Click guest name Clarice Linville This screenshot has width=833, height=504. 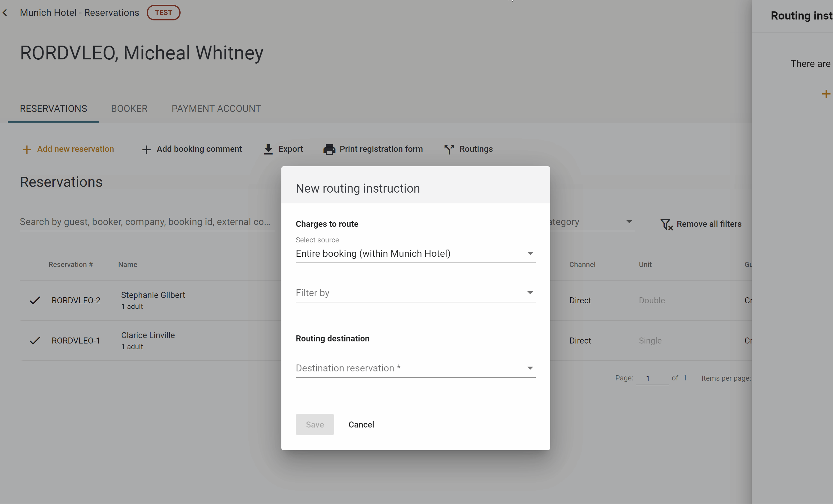pos(148,335)
